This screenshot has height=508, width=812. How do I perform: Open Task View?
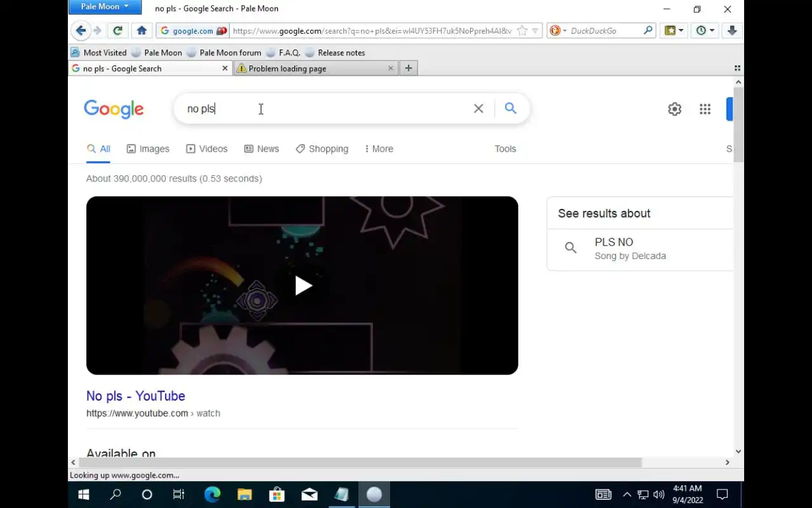pos(179,495)
